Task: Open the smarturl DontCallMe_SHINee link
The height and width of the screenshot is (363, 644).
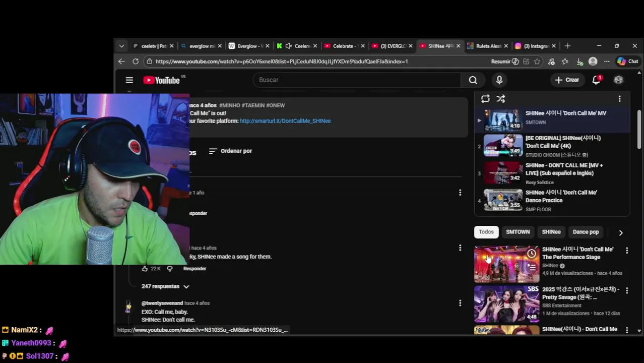Action: click(285, 121)
